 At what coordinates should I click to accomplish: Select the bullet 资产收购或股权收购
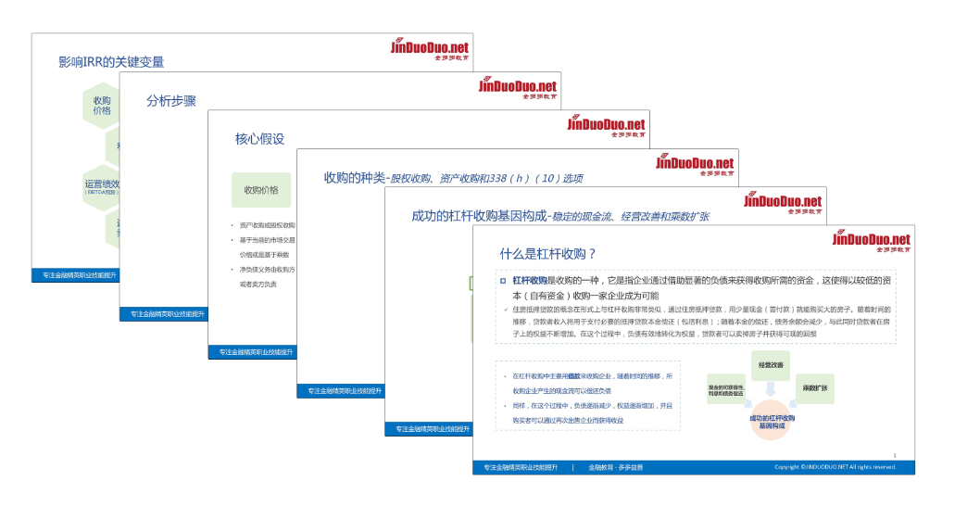pos(267,225)
